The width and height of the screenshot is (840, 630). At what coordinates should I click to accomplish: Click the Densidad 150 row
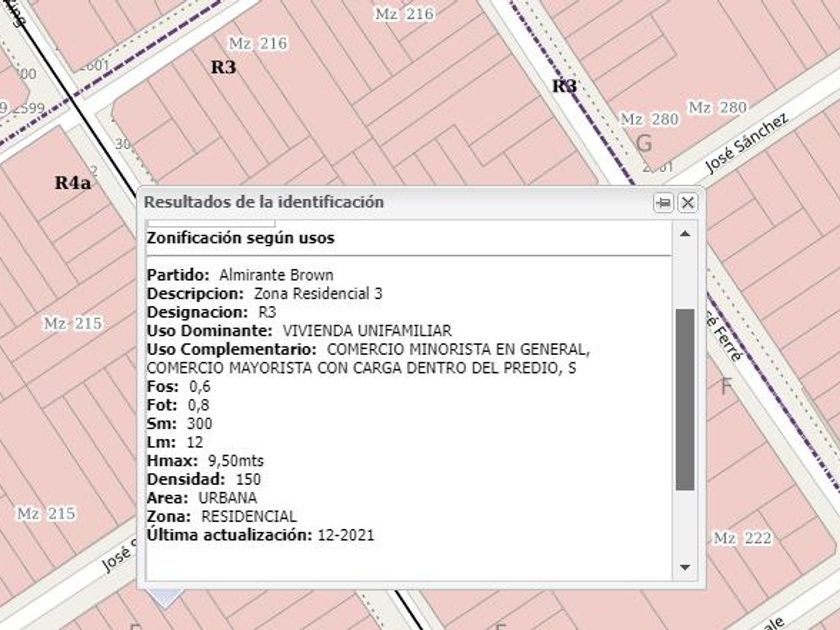click(x=204, y=480)
